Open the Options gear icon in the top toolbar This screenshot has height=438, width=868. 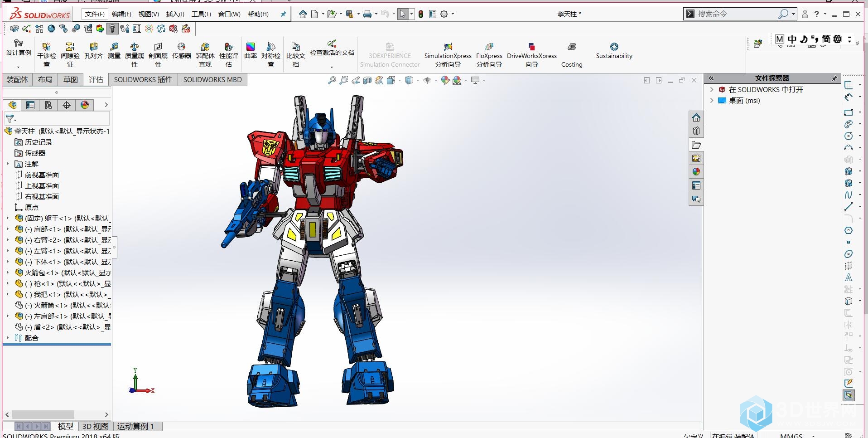point(444,14)
